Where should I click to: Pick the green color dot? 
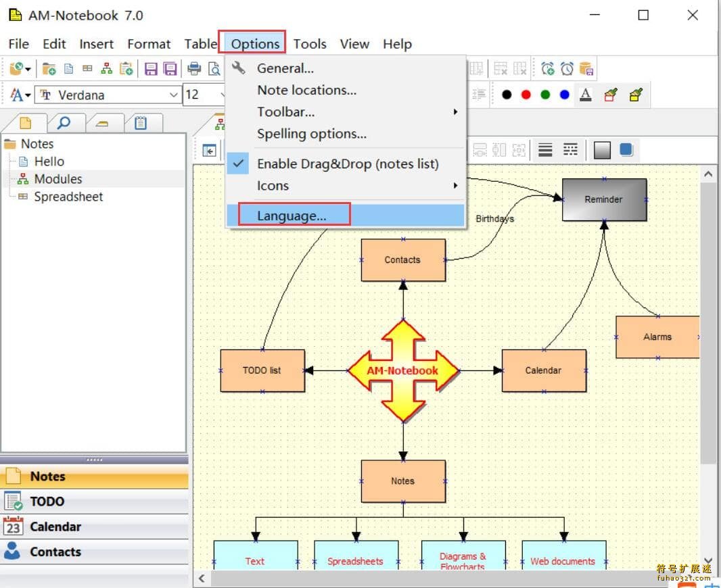pos(545,95)
